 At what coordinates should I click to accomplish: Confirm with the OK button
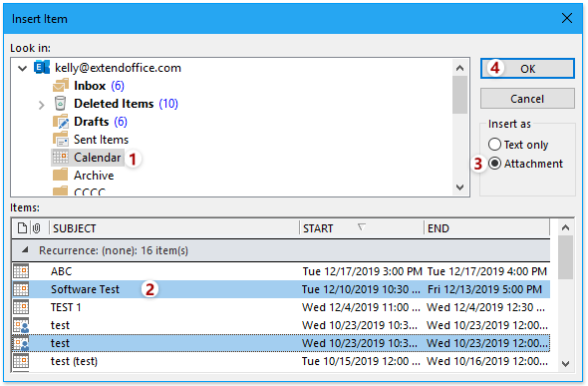click(x=527, y=69)
